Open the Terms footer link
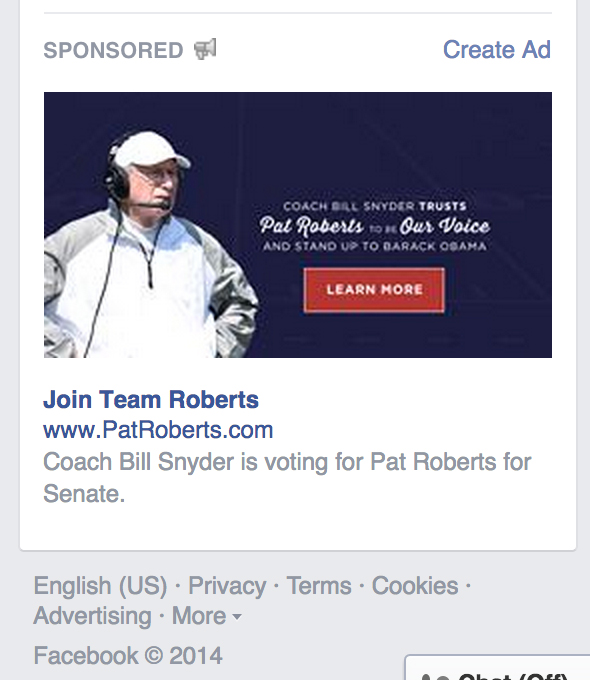The image size is (590, 680). (x=319, y=586)
